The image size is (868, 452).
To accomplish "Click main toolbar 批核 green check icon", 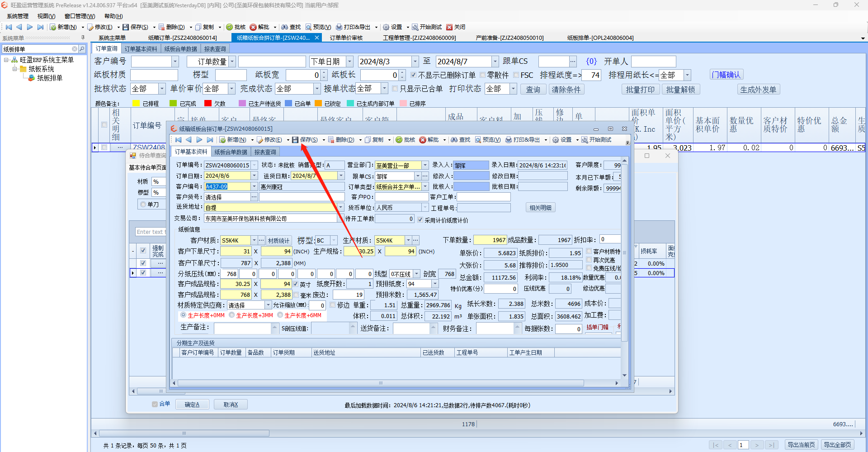I will click(230, 27).
